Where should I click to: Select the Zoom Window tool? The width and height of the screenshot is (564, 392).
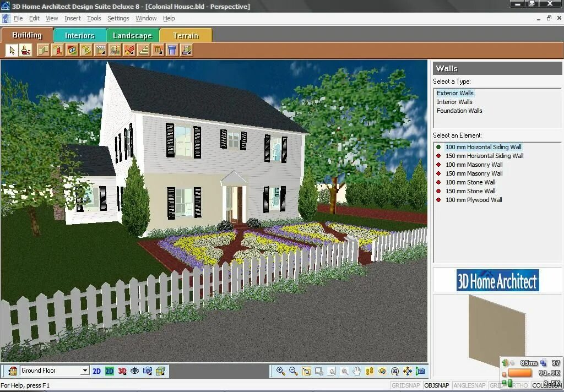pyautogui.click(x=306, y=371)
